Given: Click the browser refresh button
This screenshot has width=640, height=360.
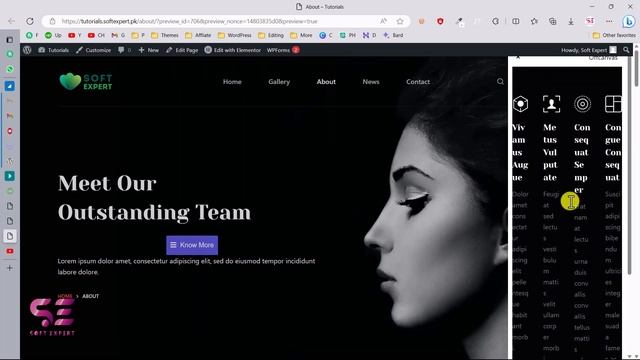Looking at the screenshot, I should pyautogui.click(x=30, y=21).
